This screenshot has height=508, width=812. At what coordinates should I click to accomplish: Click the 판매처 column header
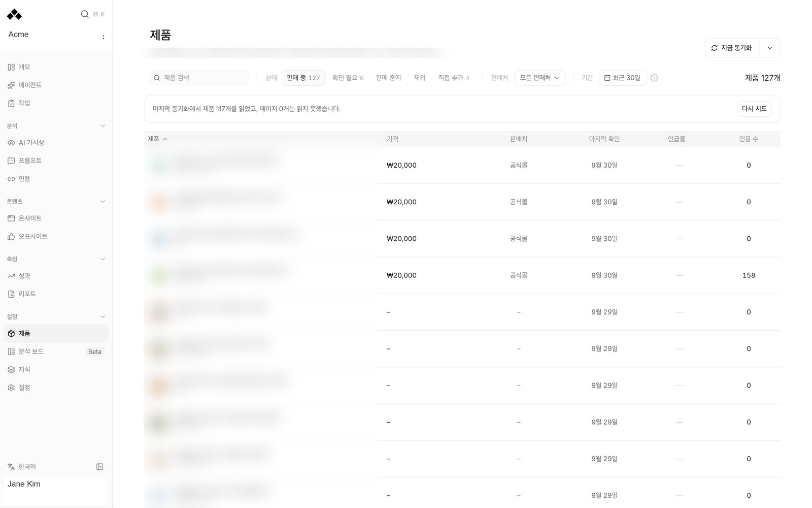click(519, 139)
